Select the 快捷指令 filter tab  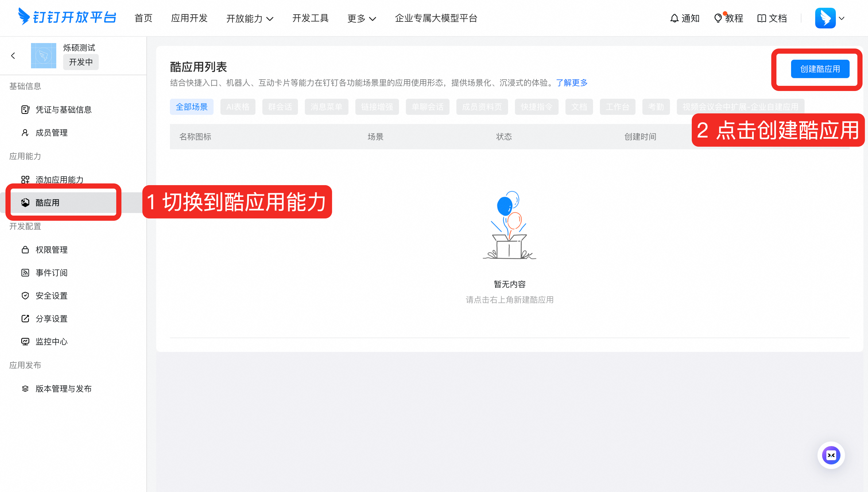click(x=536, y=107)
